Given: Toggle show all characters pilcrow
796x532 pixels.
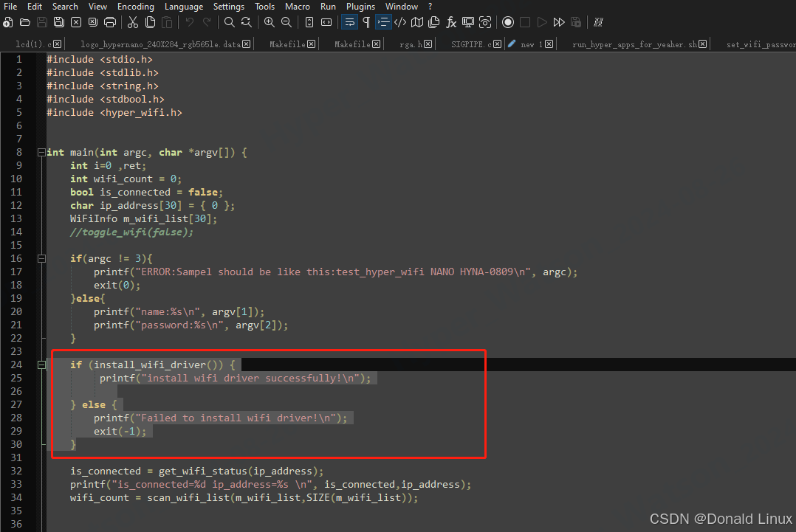Looking at the screenshot, I should (x=366, y=22).
